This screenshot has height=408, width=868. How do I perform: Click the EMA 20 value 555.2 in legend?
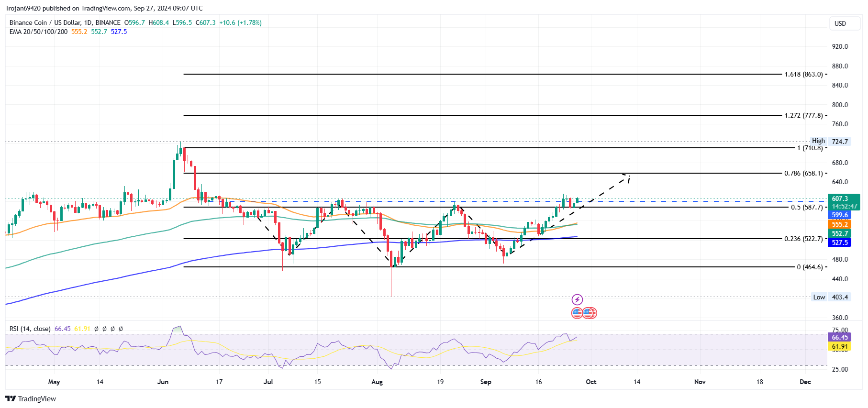[79, 32]
